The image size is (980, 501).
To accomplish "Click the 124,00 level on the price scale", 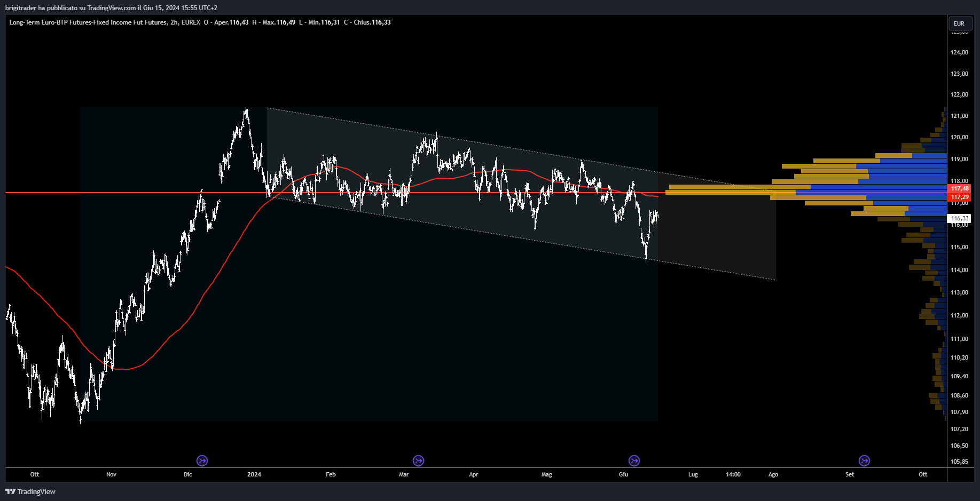I will click(959, 52).
